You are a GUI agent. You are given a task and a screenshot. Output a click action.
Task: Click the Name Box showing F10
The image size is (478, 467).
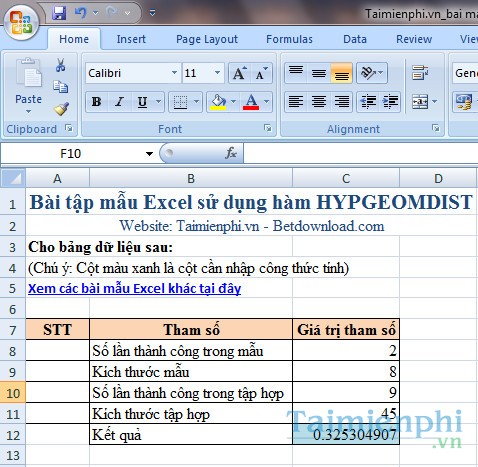click(x=71, y=154)
